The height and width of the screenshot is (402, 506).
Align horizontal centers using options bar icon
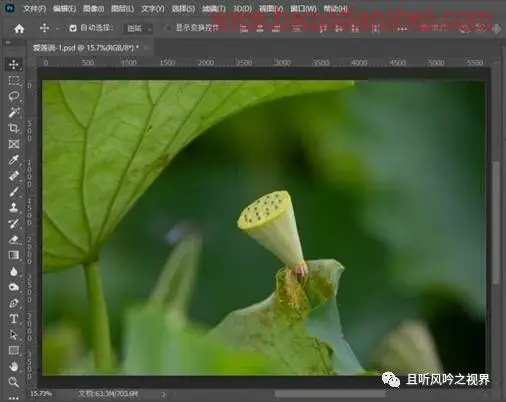tap(260, 29)
